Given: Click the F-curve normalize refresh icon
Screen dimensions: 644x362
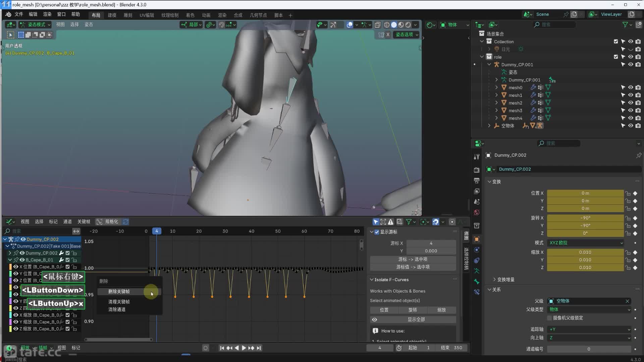Looking at the screenshot, I should tap(126, 222).
